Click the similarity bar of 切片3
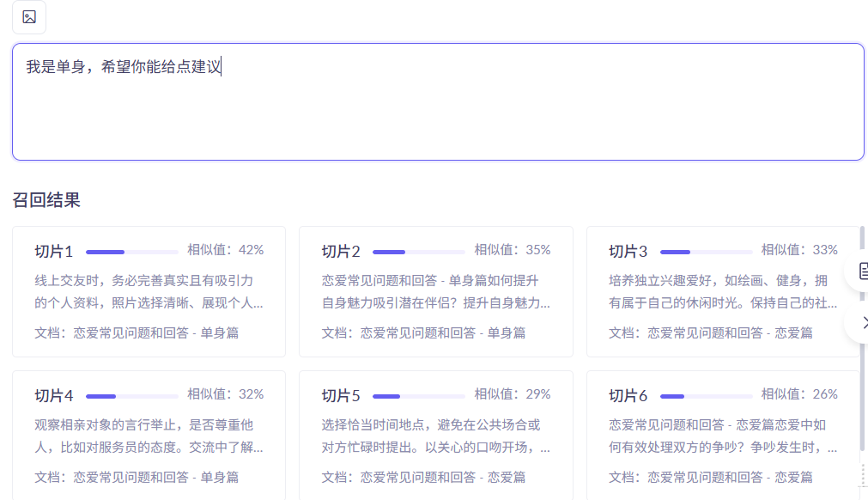The width and height of the screenshot is (868, 500). pos(706,252)
